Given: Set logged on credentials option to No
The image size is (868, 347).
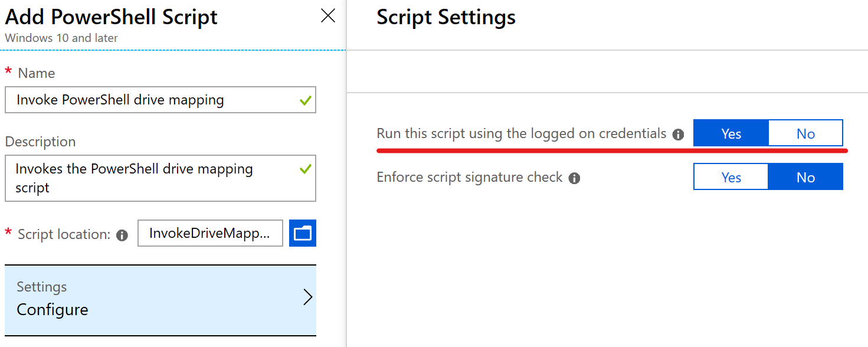Looking at the screenshot, I should click(805, 133).
